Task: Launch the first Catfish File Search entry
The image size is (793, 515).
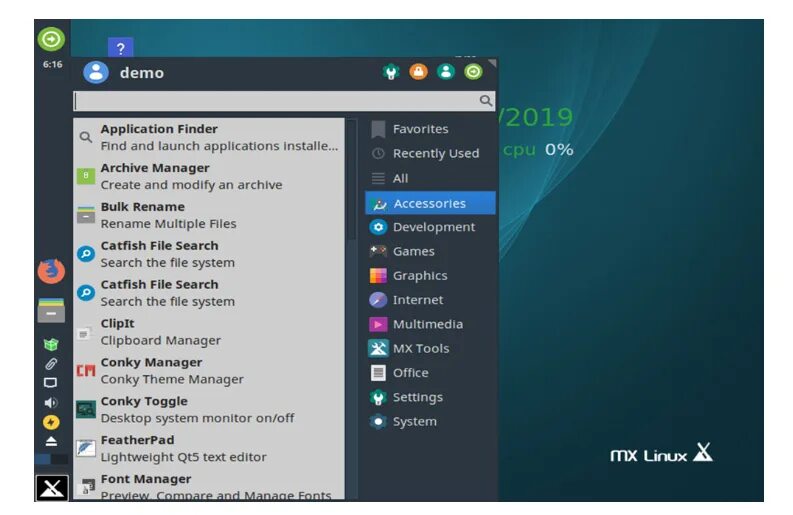Action: coord(209,254)
